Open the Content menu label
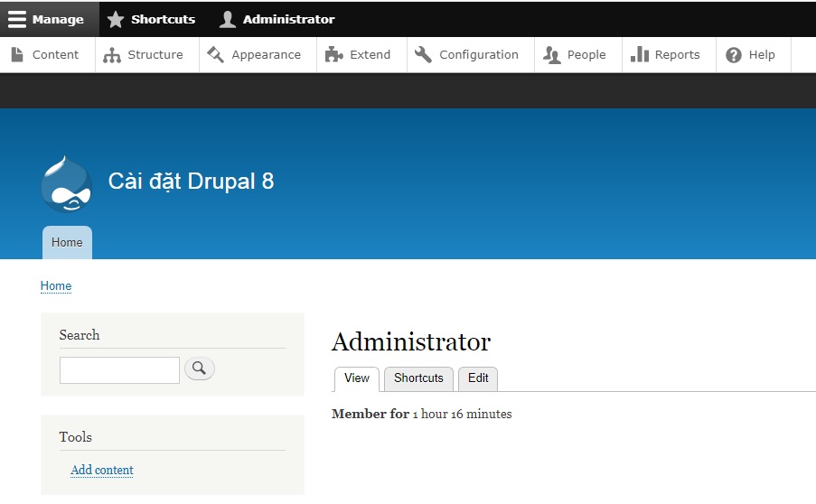Screen dimensions: 816x504 pos(55,54)
